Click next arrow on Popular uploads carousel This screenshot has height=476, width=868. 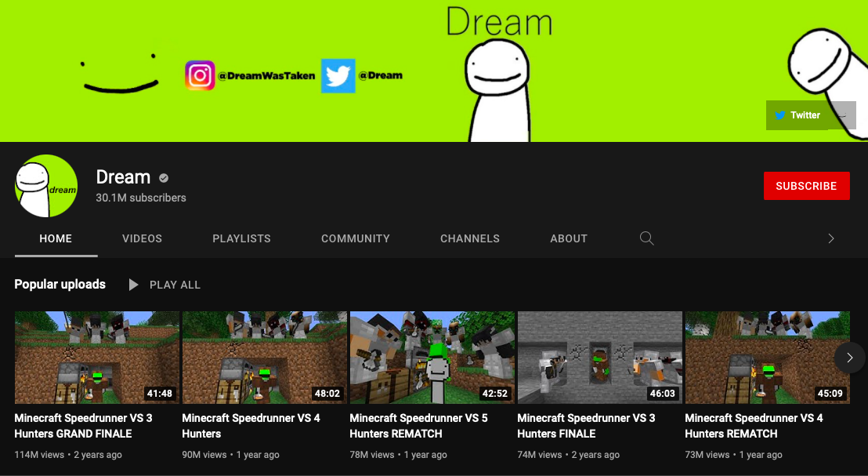(x=850, y=358)
